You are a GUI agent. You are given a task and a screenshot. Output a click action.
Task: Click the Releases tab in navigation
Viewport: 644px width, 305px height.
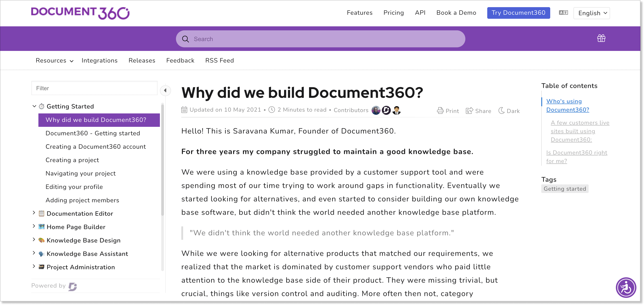tap(142, 60)
